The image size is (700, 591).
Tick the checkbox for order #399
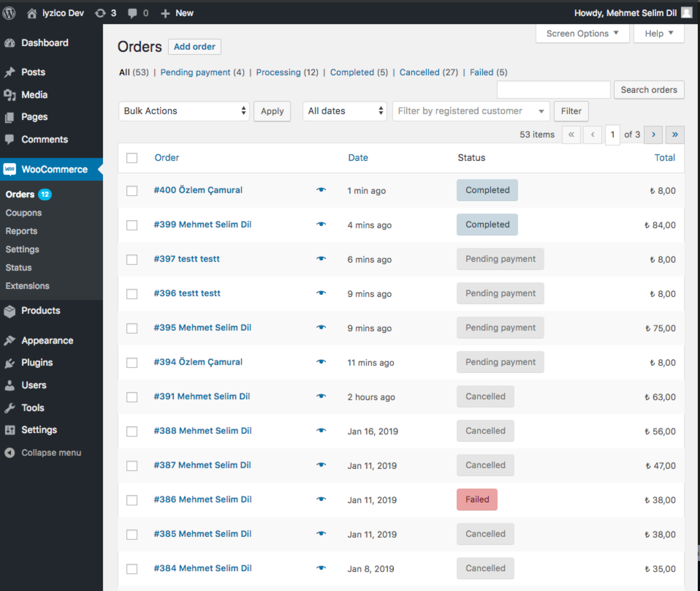coord(132,225)
